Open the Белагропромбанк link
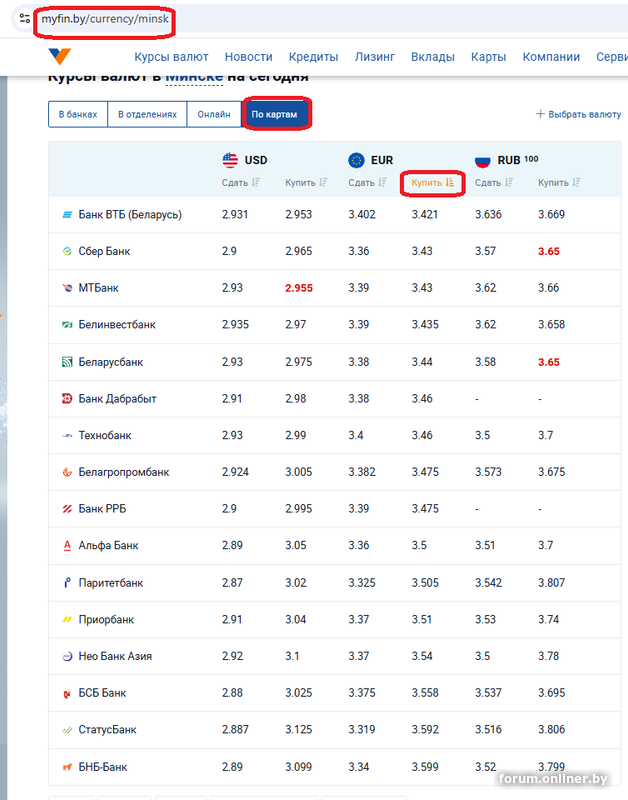The height and width of the screenshot is (800, 628). (x=124, y=472)
